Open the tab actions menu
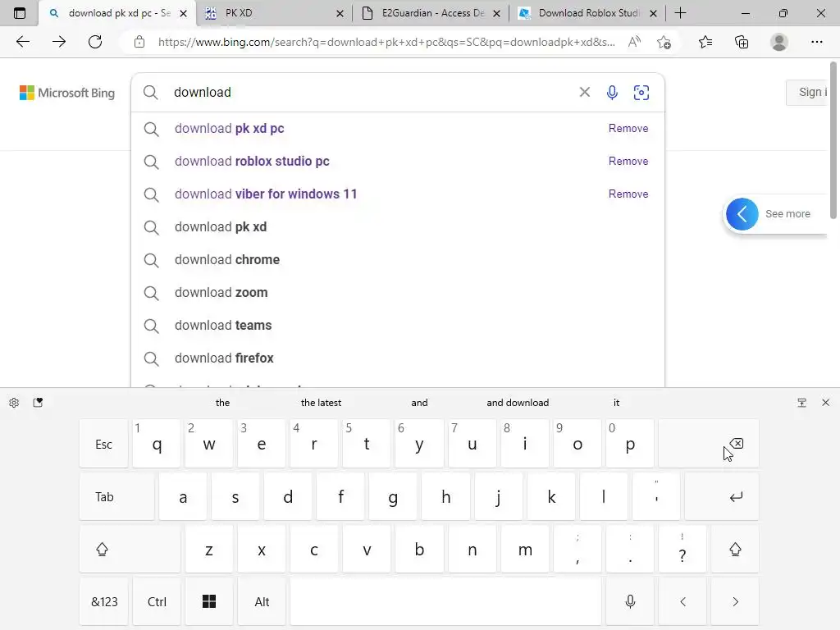This screenshot has height=630, width=840. pyautogui.click(x=20, y=13)
